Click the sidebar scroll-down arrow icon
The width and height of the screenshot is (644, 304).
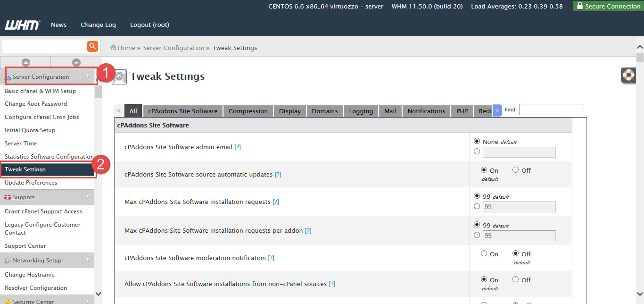[x=76, y=62]
